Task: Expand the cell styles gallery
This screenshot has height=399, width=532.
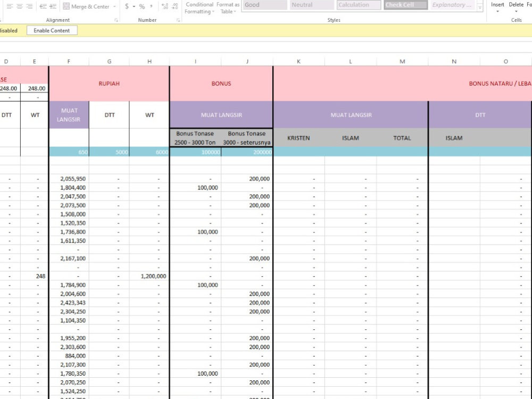Action: tap(480, 8)
